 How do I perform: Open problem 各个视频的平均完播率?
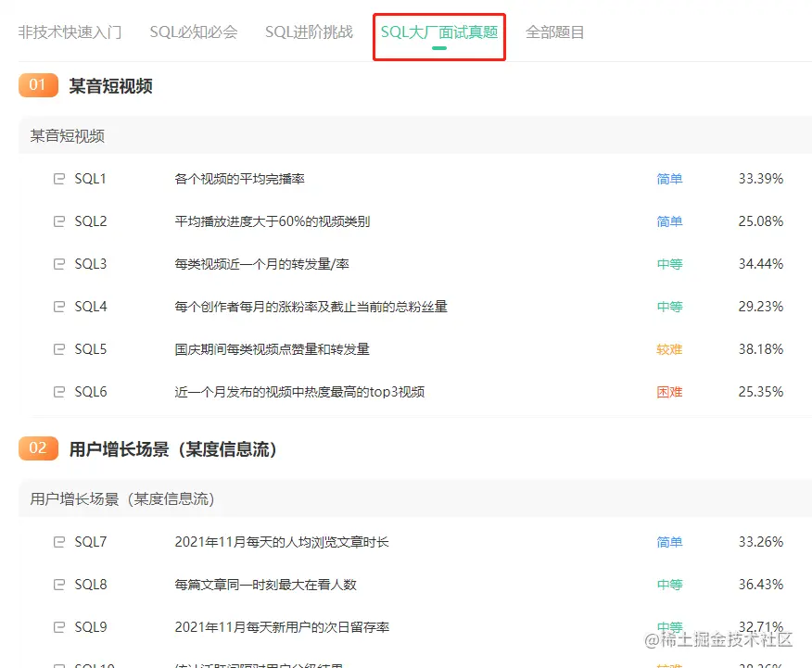tap(240, 179)
